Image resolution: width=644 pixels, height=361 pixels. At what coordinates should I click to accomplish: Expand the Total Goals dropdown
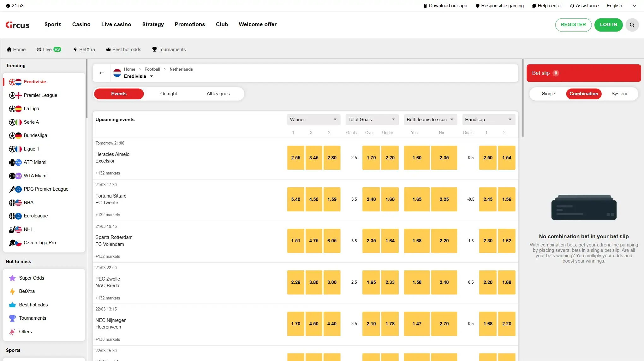pyautogui.click(x=372, y=120)
